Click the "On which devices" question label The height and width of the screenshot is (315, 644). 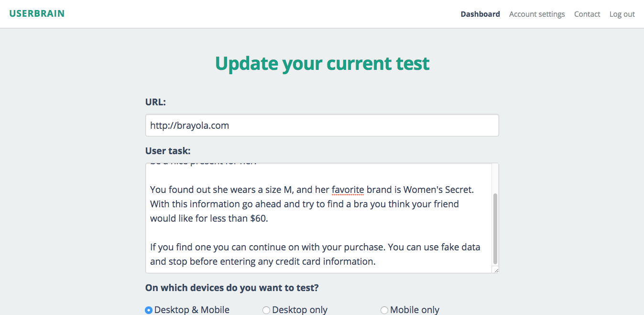pyautogui.click(x=232, y=288)
